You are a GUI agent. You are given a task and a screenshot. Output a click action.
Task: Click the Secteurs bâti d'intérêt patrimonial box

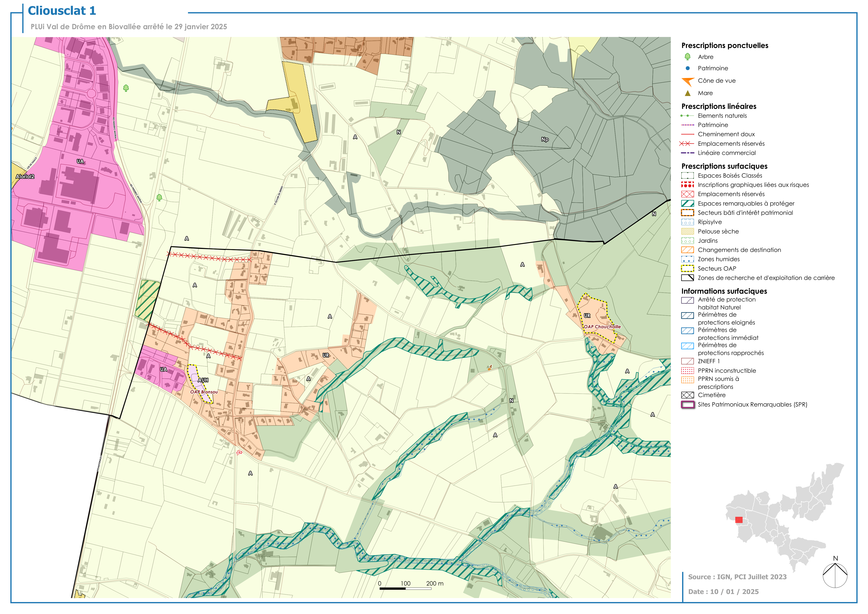click(x=687, y=213)
